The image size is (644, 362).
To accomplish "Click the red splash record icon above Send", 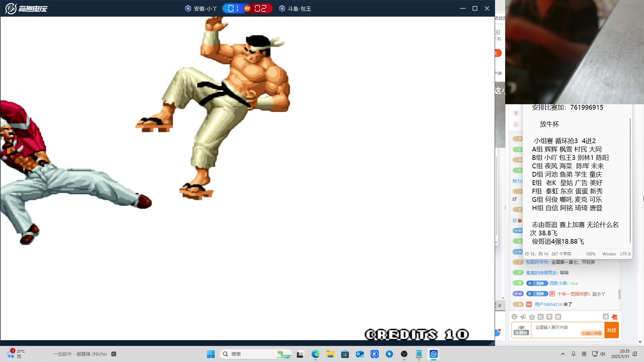I will [614, 317].
